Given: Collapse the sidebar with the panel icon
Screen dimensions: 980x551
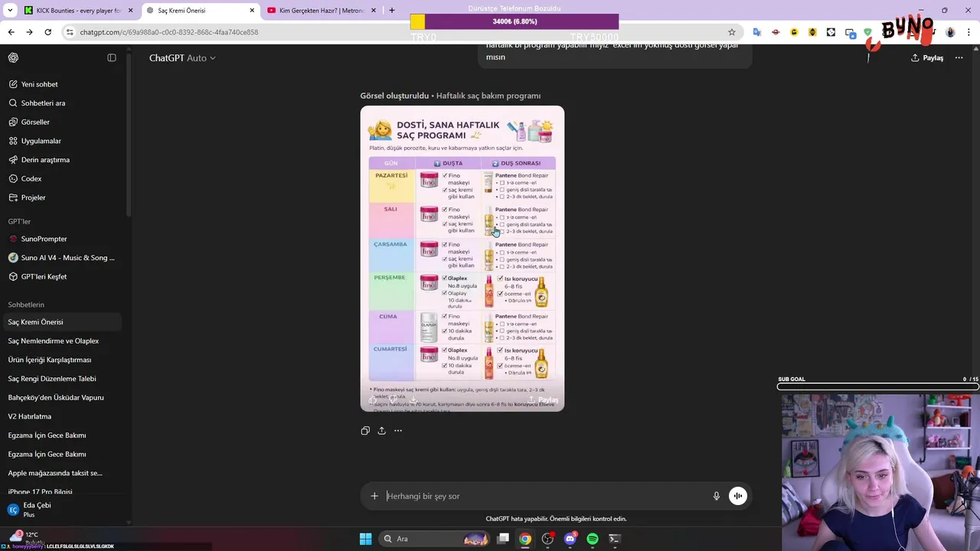Looking at the screenshot, I should tap(112, 58).
